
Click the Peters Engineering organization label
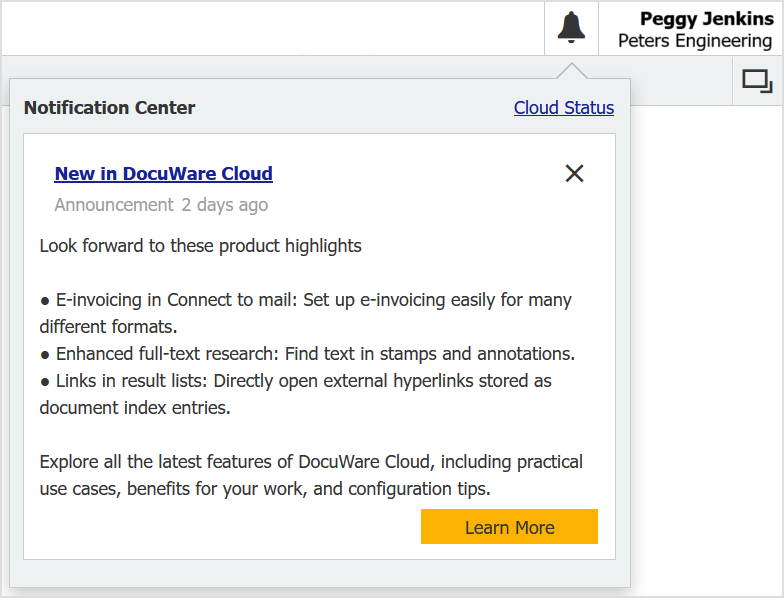[x=694, y=41]
